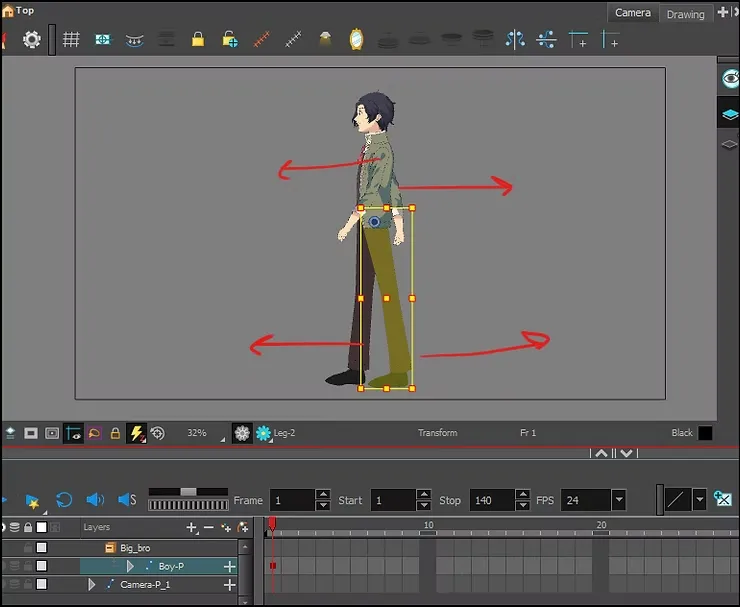Toggle the Big_bro layer checkbox
This screenshot has width=740, height=607.
click(42, 548)
